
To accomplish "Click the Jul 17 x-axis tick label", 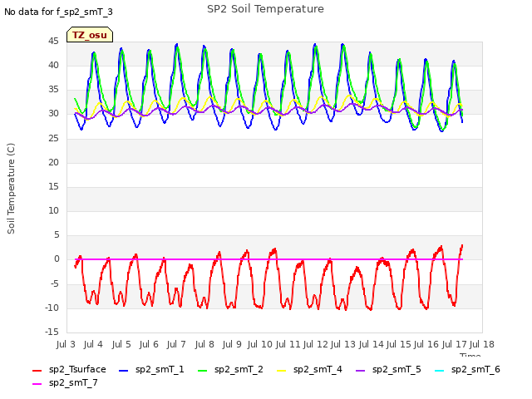I will tap(454, 344).
